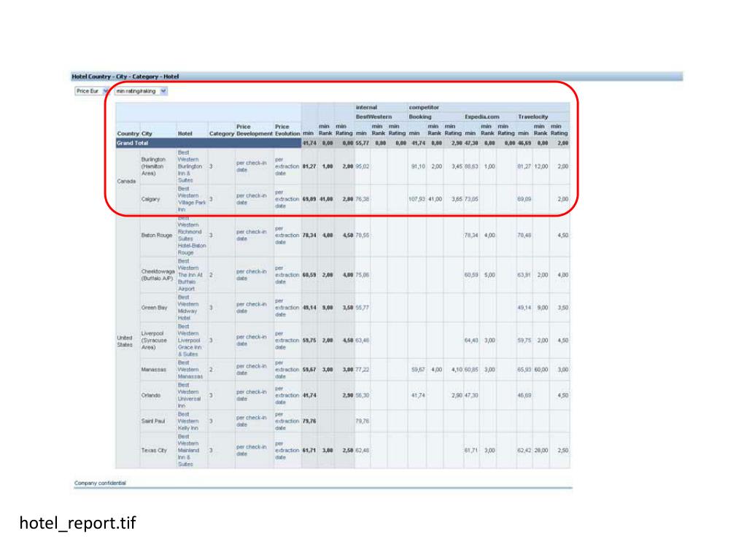Select the internal header group
747x560 pixels.
click(x=366, y=108)
